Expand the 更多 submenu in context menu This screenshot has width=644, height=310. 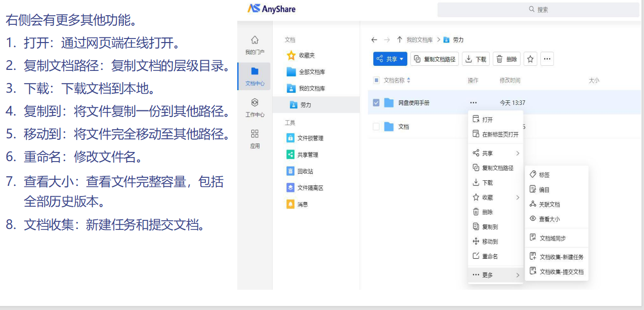point(495,275)
